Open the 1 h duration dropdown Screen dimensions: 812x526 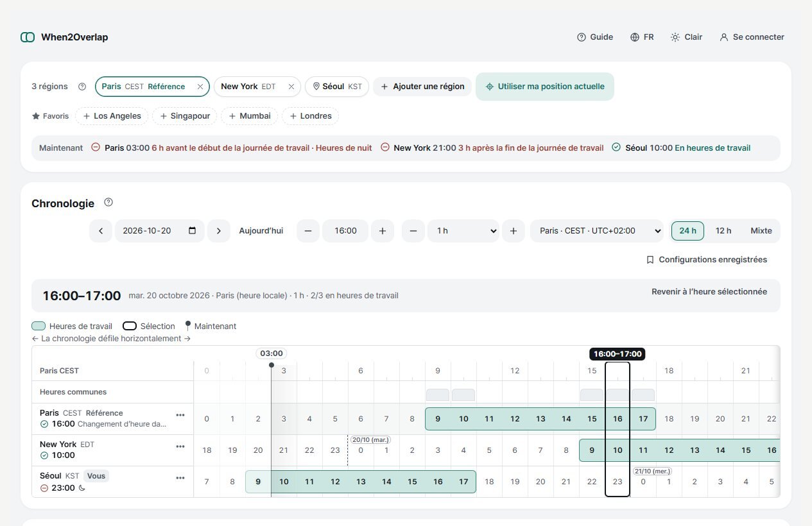click(463, 231)
